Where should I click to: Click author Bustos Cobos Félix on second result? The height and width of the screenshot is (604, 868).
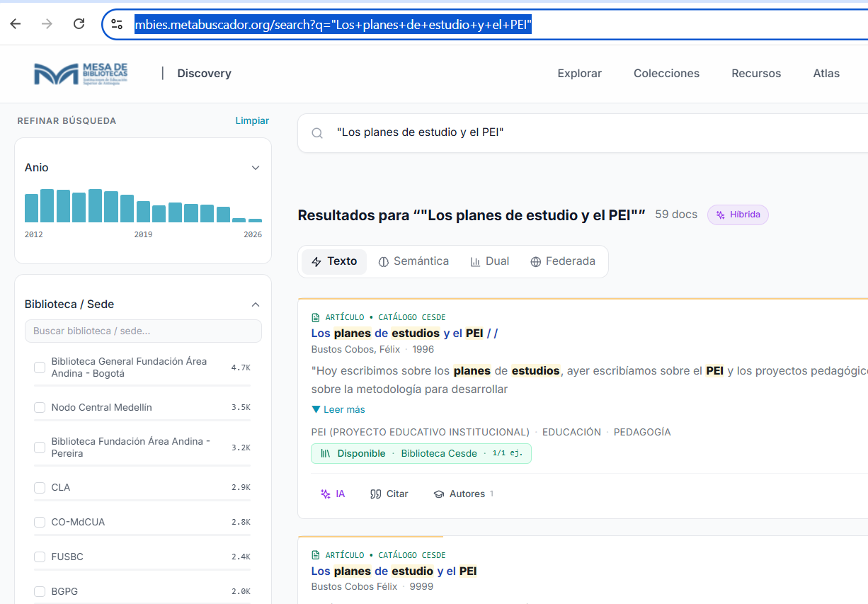click(x=354, y=587)
